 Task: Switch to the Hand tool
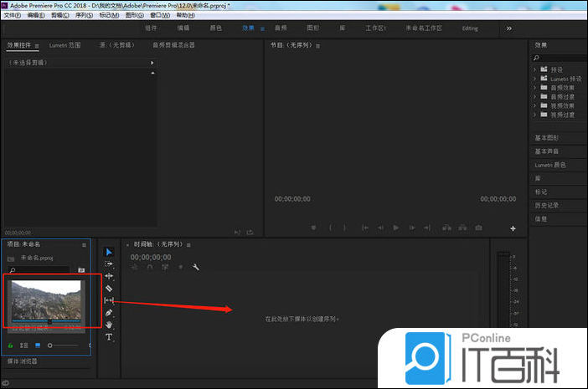tap(109, 325)
